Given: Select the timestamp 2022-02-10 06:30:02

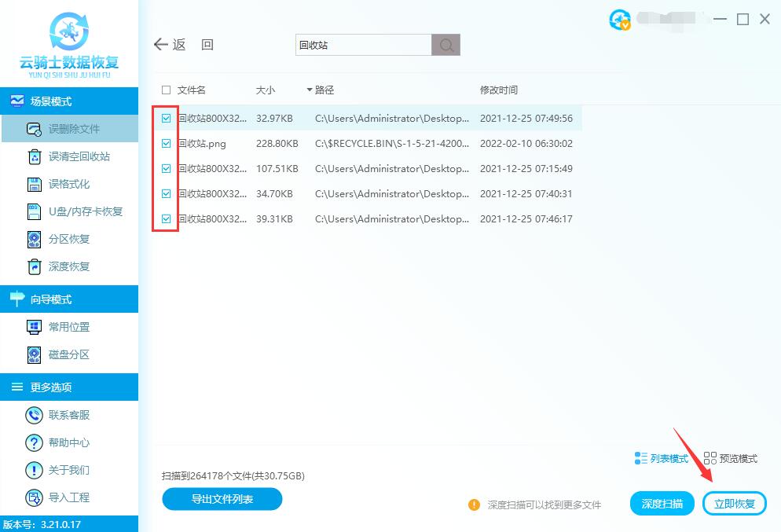Looking at the screenshot, I should [526, 144].
